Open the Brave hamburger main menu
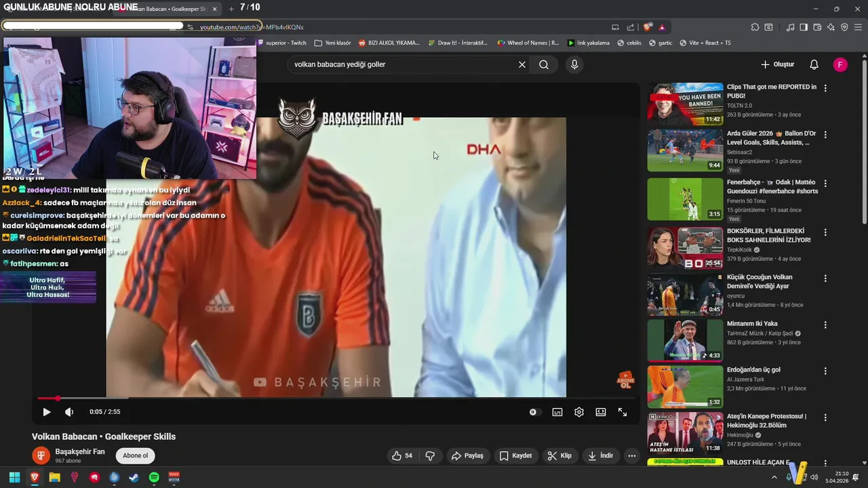Image resolution: width=868 pixels, height=488 pixels. click(859, 27)
